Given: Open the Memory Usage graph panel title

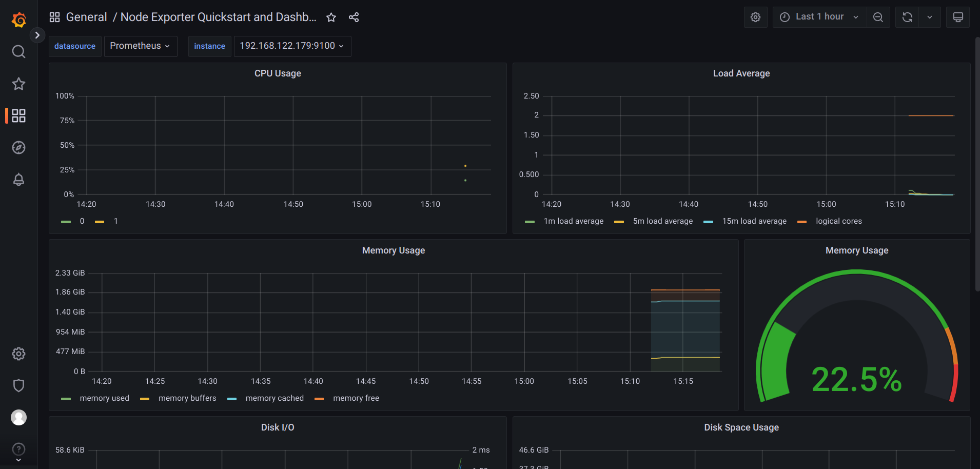Looking at the screenshot, I should click(394, 250).
